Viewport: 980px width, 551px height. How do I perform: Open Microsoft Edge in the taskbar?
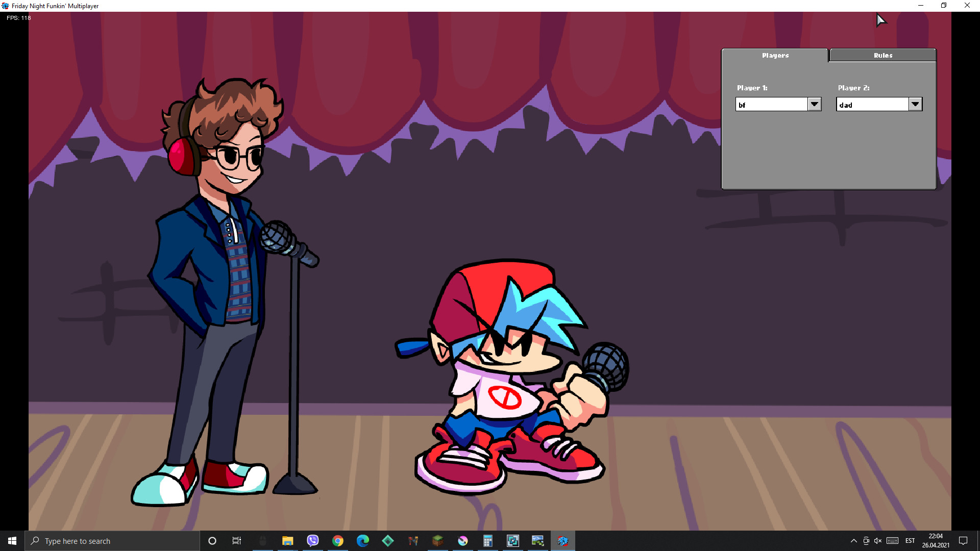363,541
